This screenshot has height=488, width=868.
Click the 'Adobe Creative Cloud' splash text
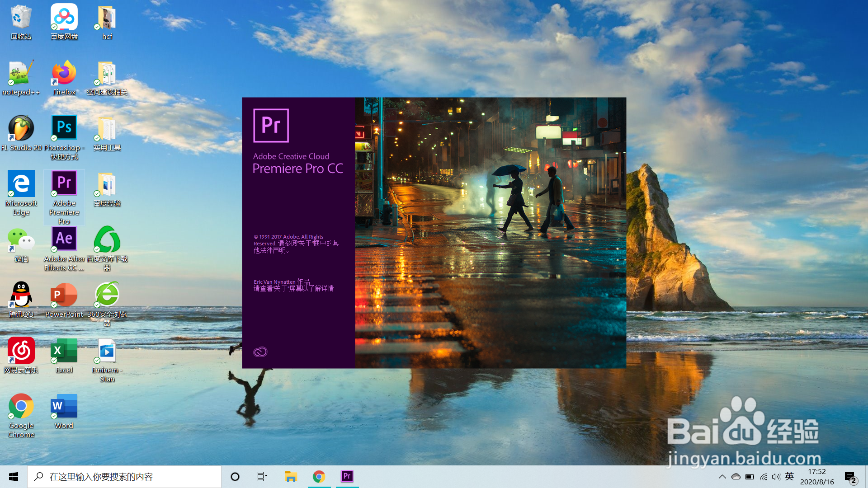(291, 156)
